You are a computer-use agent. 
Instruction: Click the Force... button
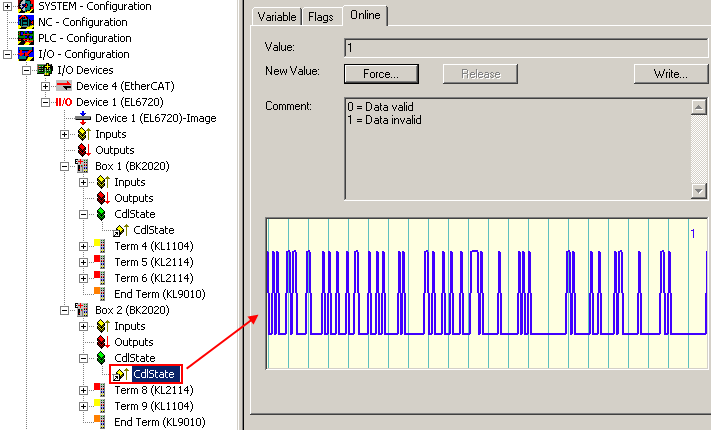coord(381,73)
